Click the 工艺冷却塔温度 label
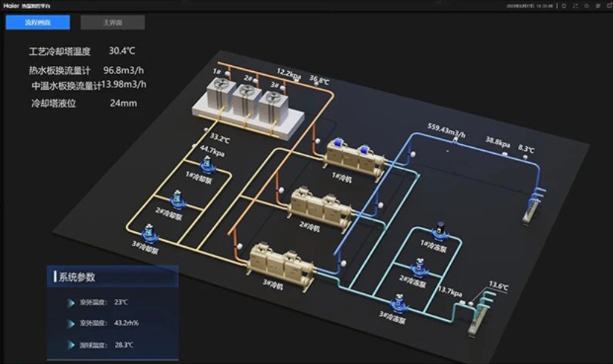 point(60,51)
